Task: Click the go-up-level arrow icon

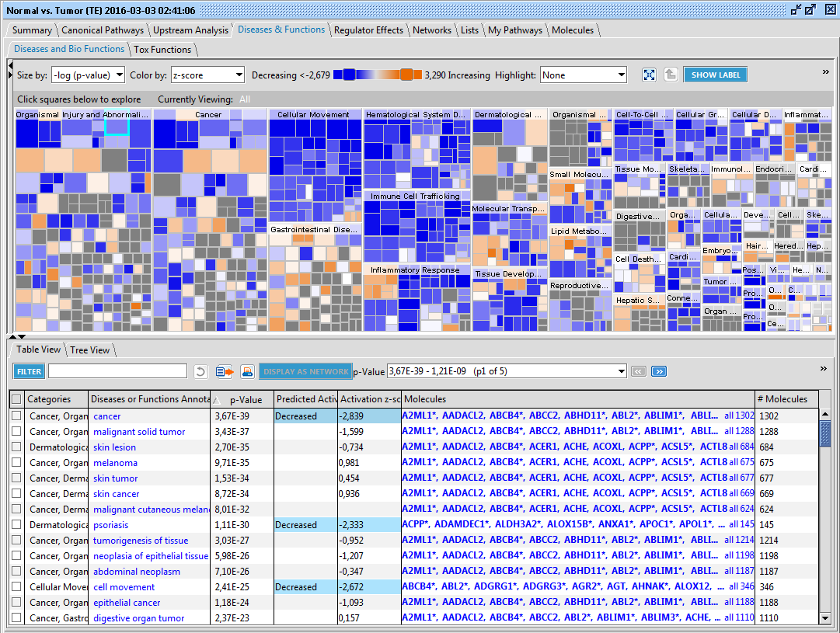Action: pos(671,75)
